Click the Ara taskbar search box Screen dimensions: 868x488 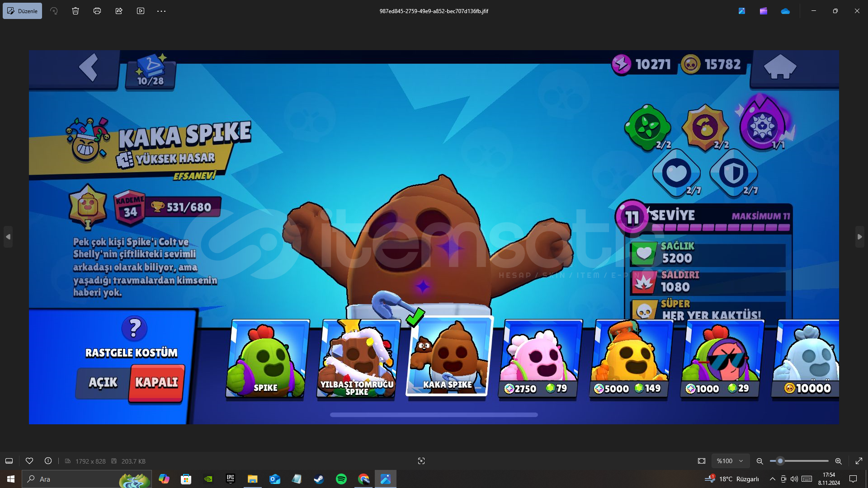pos(87,479)
